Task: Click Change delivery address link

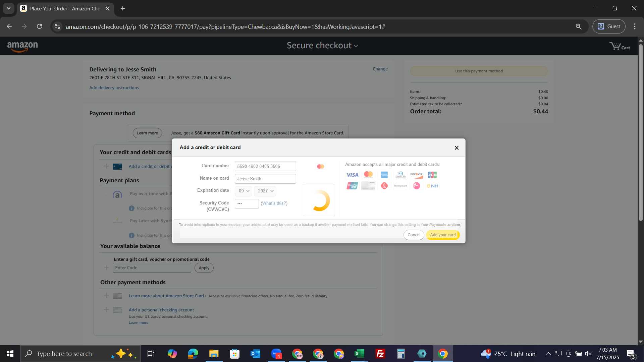Action: [380, 69]
